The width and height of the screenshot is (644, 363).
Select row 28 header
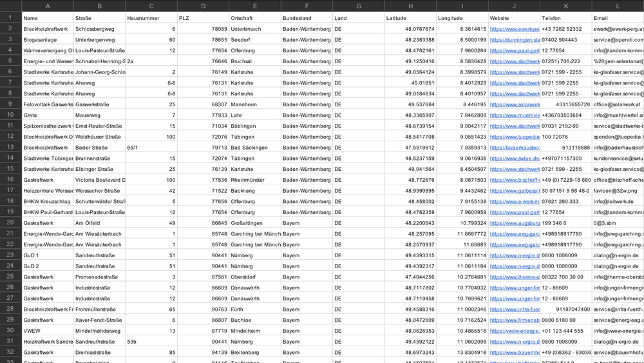click(11, 309)
